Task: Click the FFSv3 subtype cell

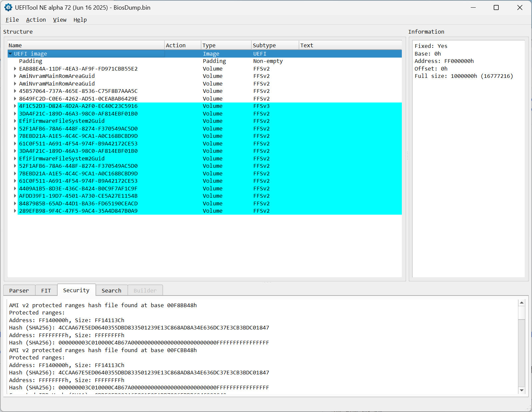Action: [x=261, y=106]
